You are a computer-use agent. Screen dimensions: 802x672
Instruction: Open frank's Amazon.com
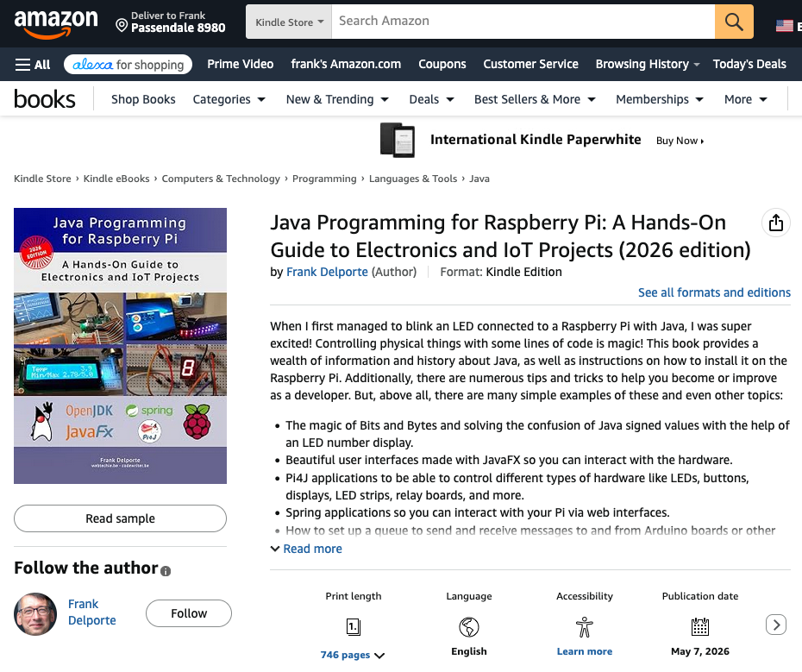coord(346,64)
